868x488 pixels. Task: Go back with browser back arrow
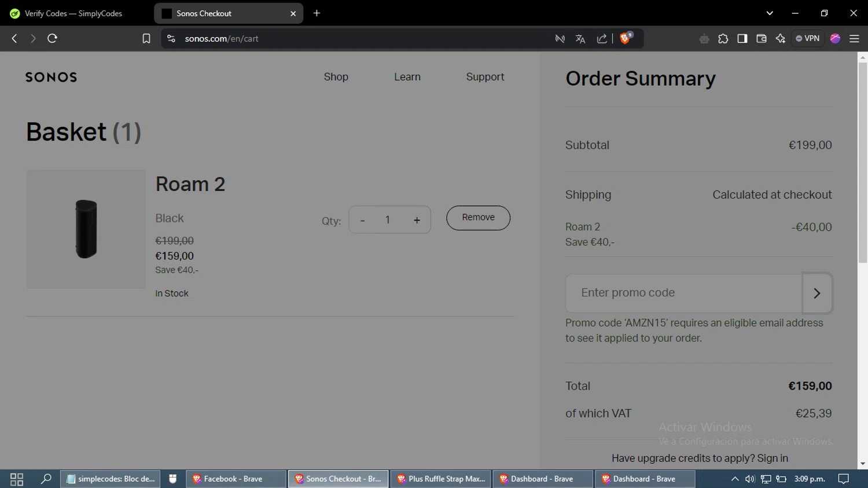pos(14,39)
